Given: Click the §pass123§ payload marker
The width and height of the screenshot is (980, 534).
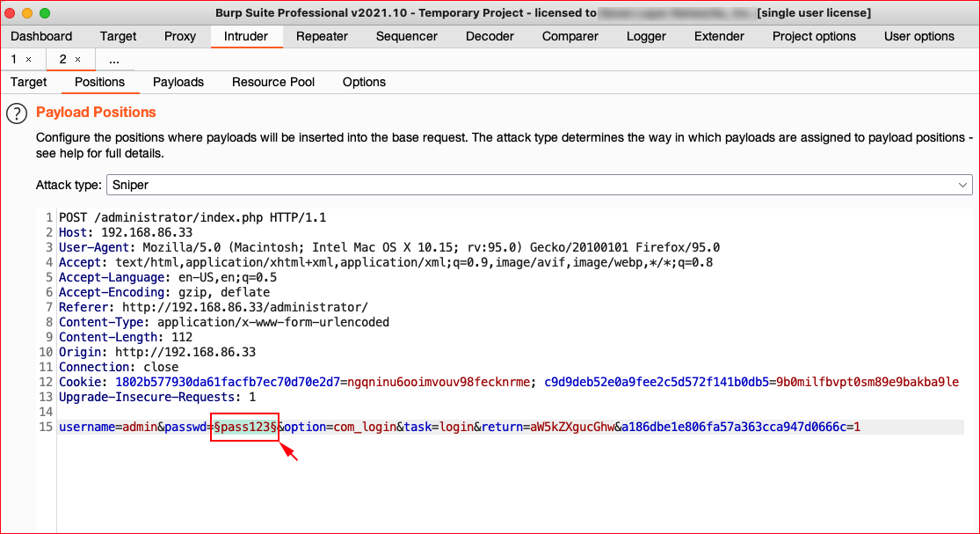Looking at the screenshot, I should [x=245, y=428].
